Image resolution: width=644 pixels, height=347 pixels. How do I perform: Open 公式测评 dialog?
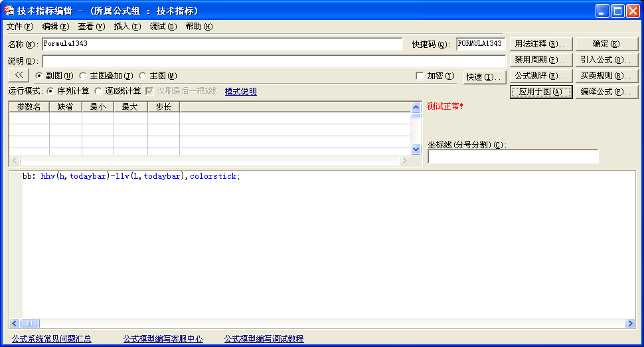[x=540, y=76]
